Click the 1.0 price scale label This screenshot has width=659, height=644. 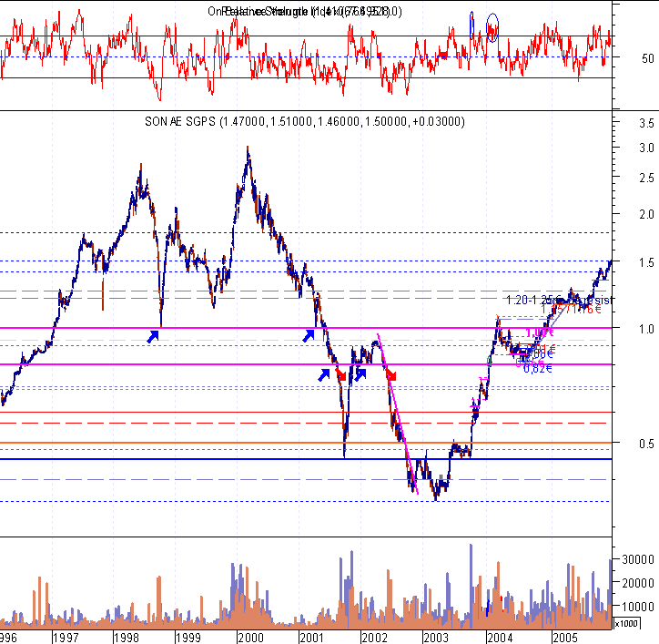(x=646, y=329)
